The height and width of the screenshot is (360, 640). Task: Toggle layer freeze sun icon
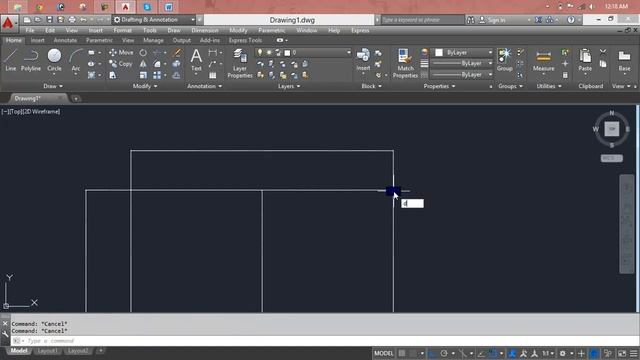(x=269, y=53)
